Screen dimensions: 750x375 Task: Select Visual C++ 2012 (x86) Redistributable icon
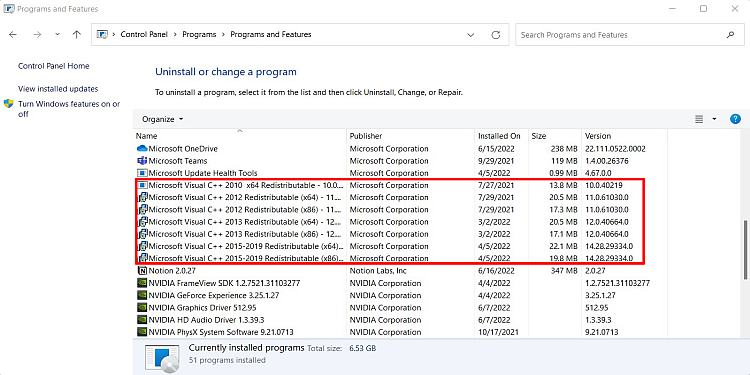coord(142,210)
